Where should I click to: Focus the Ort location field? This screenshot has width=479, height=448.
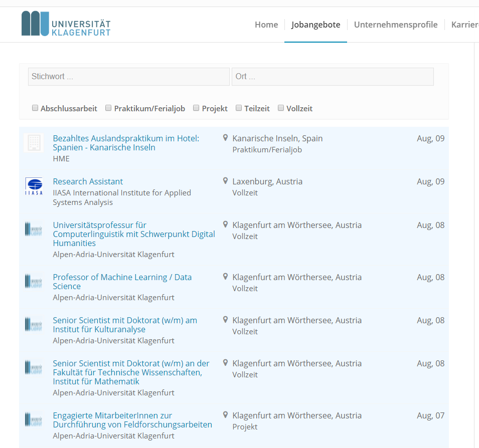point(333,77)
